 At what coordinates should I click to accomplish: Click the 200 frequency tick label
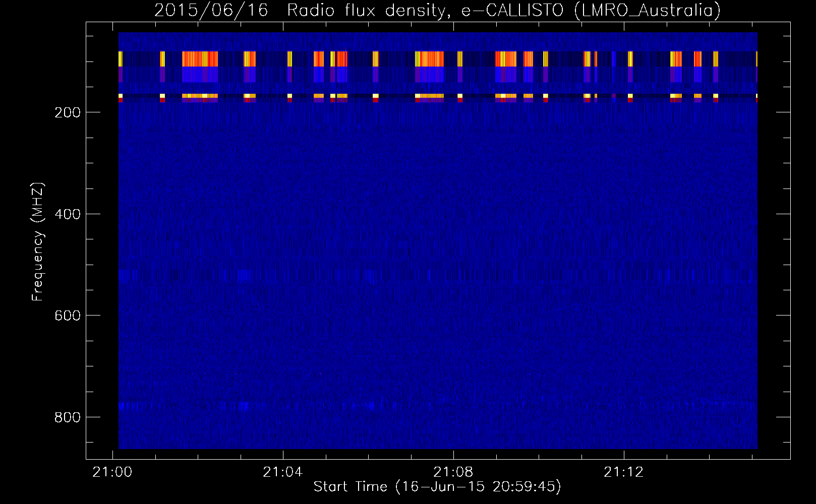[x=67, y=112]
